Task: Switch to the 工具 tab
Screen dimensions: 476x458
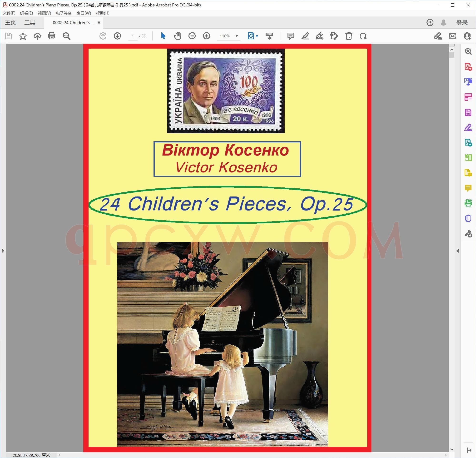Action: [x=30, y=23]
